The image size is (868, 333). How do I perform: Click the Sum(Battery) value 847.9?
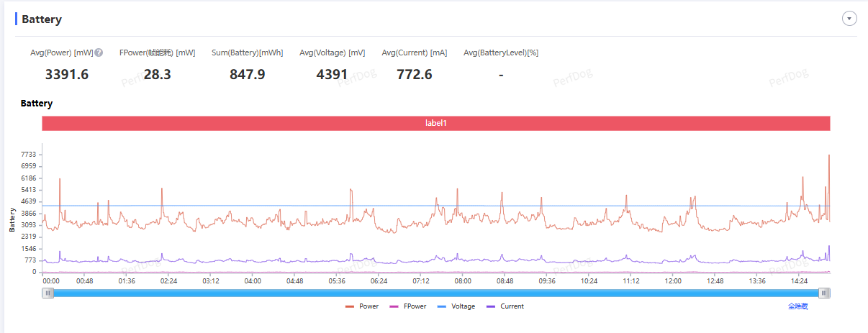tap(247, 74)
